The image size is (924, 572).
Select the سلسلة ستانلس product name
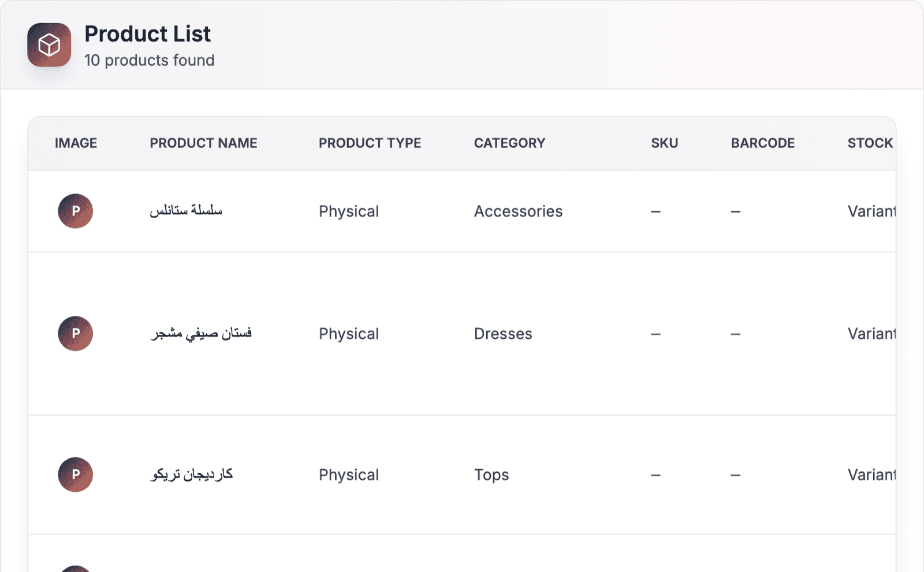coord(186,210)
